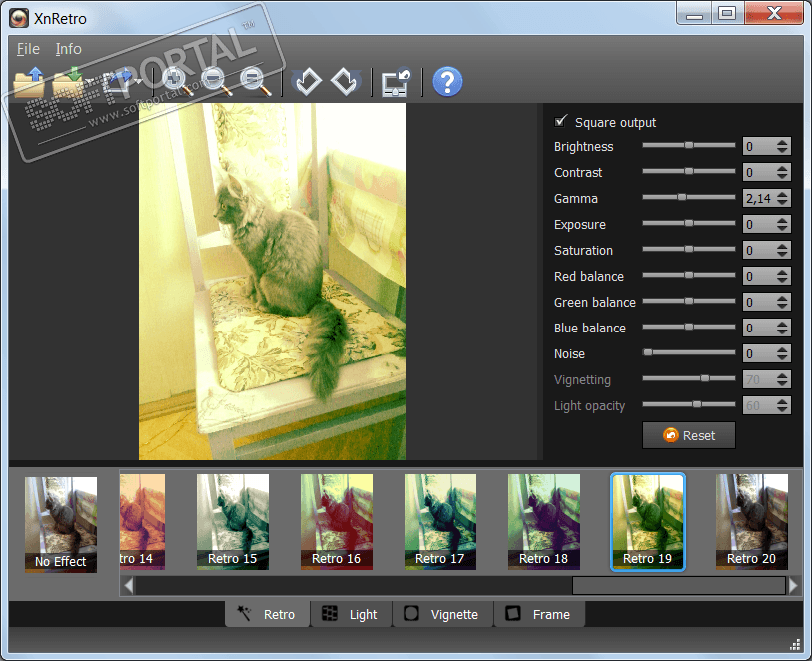Click the Contrast spinner arrows
The width and height of the screenshot is (812, 661).
click(782, 172)
